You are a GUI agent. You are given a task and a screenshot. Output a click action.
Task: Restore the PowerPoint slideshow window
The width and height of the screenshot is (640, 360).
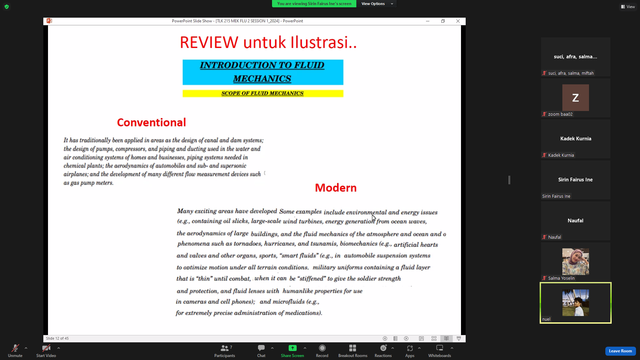[x=443, y=21]
